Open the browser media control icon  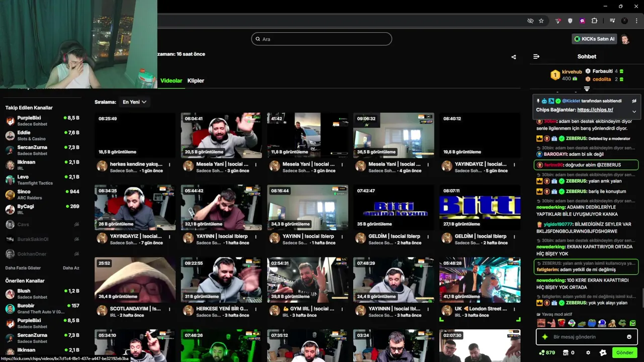click(x=612, y=21)
